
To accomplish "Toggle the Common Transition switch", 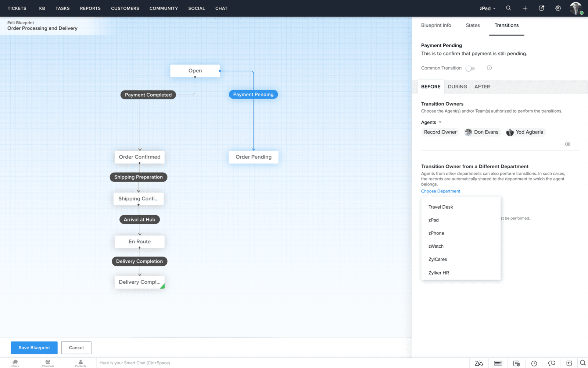I will tap(470, 68).
